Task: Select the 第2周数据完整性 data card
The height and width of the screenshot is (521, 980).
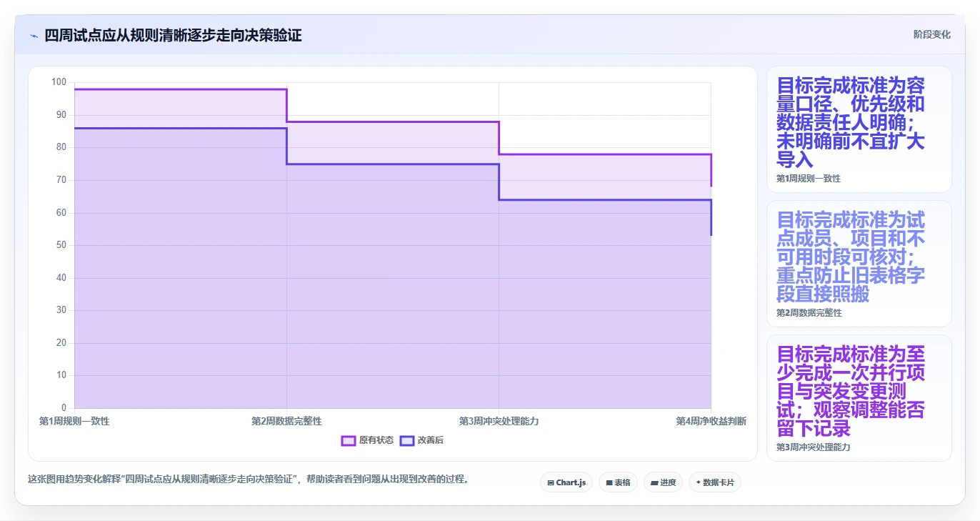Action: pos(859,264)
